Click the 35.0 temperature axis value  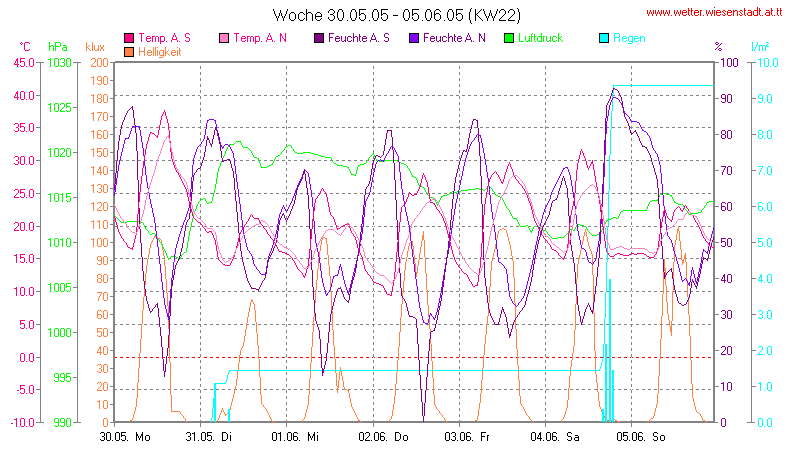24,128
